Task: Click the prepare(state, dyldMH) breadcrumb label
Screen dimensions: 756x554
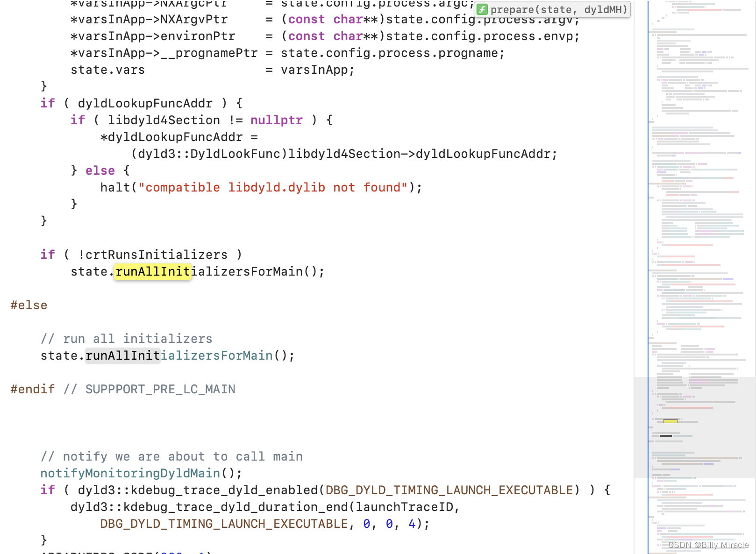Action: pyautogui.click(x=559, y=9)
